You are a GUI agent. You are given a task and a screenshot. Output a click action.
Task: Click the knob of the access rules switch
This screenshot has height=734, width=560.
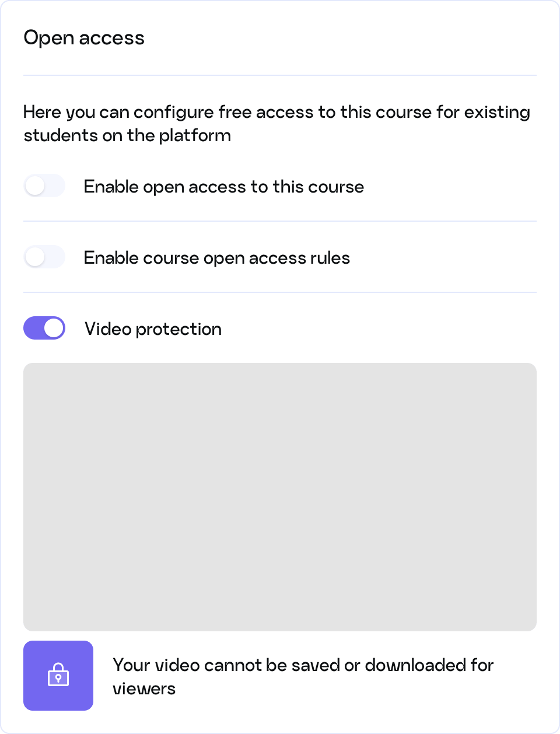(36, 257)
